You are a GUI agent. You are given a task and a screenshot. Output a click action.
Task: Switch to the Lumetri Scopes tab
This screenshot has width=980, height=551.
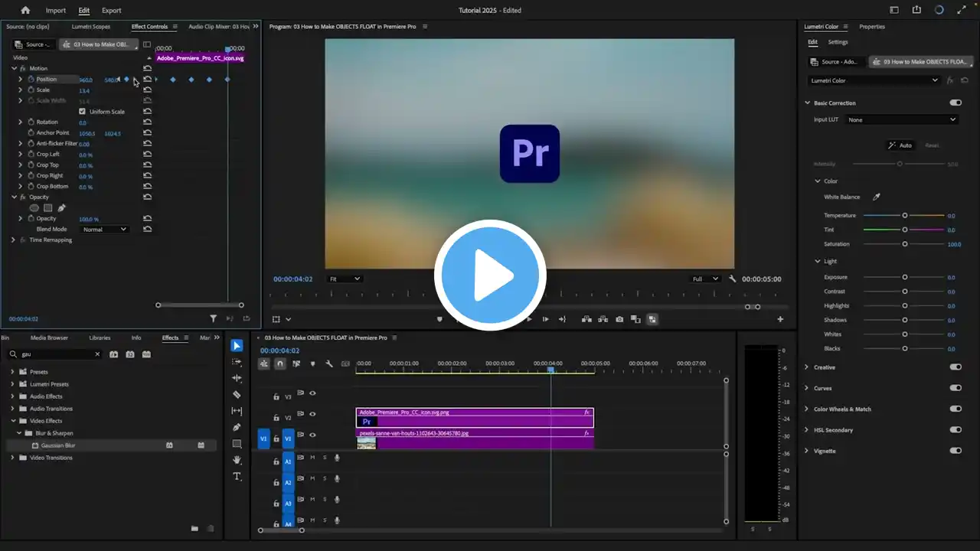pos(91,27)
